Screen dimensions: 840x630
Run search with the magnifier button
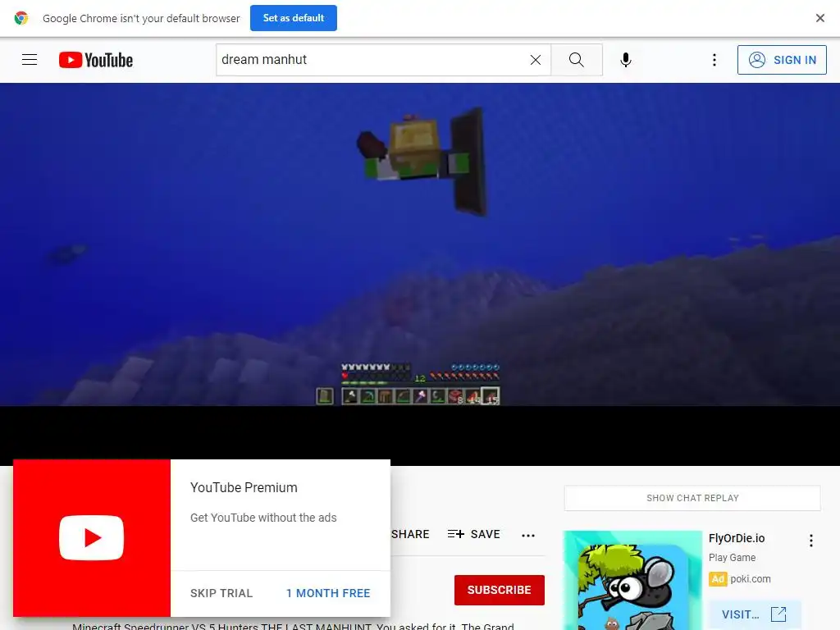click(577, 59)
